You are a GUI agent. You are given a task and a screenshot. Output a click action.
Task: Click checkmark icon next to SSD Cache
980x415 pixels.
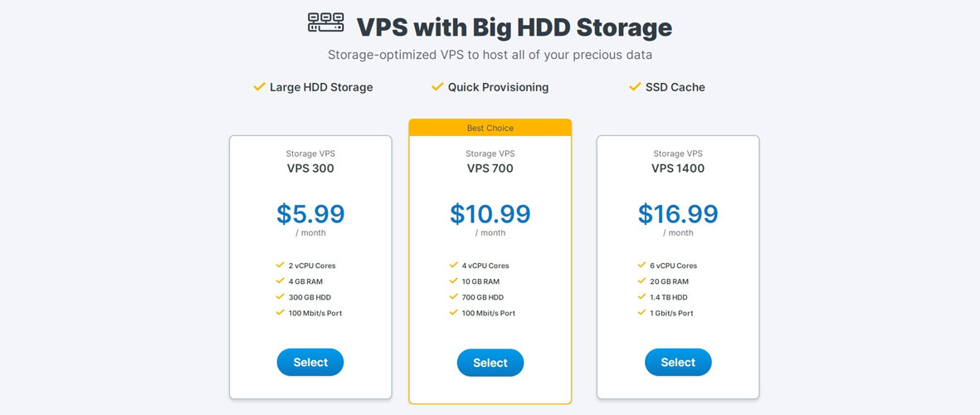click(x=635, y=87)
